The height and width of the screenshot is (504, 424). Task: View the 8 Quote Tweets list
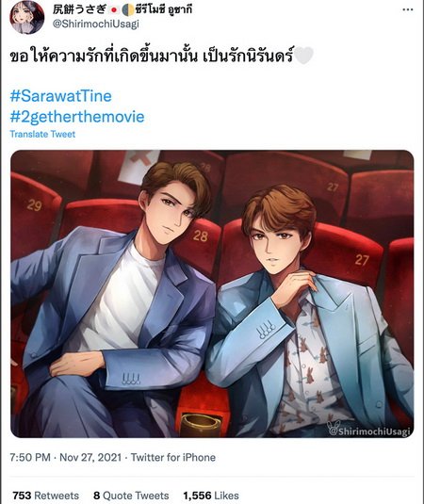click(x=131, y=496)
